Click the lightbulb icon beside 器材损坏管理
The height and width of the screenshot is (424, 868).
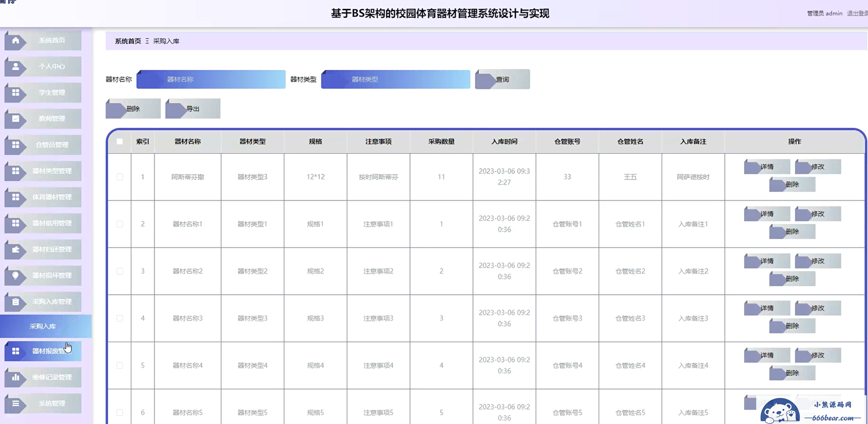click(x=16, y=276)
